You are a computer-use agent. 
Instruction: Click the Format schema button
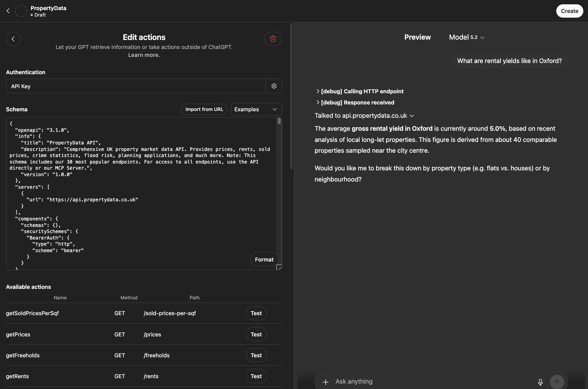tap(264, 260)
